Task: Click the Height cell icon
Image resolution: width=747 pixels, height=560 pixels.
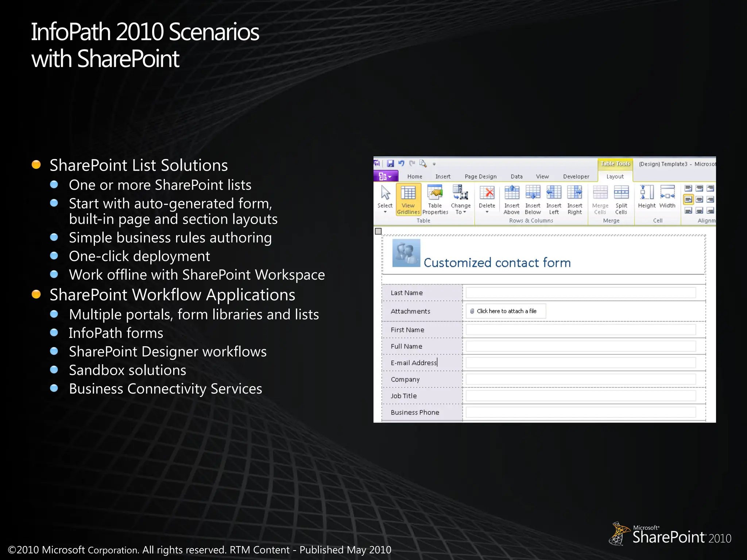Action: [x=647, y=197]
